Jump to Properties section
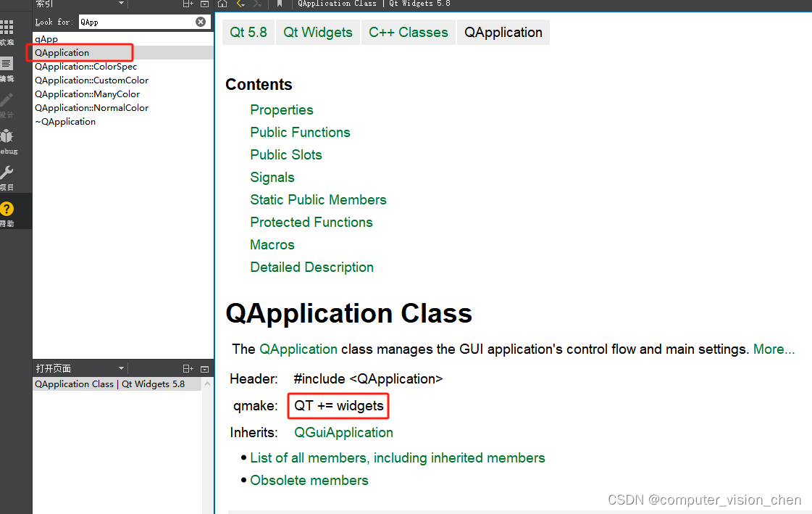812x514 pixels. coord(281,110)
